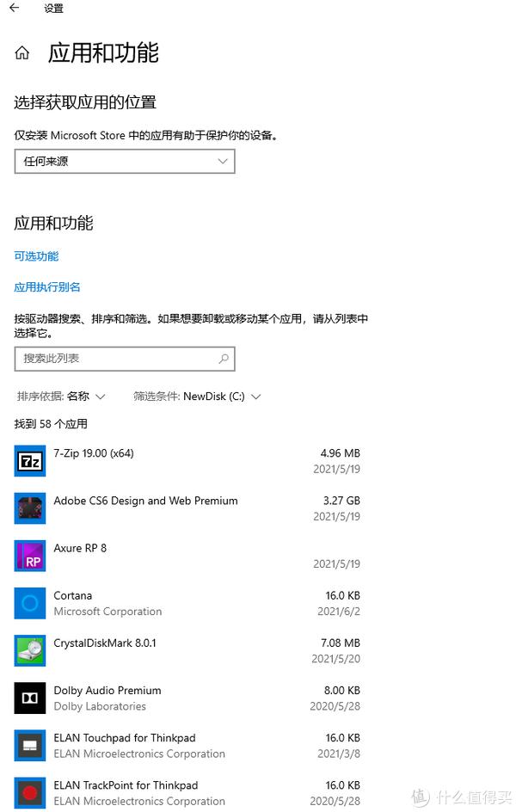This screenshot has height=812, width=516.
Task: Click the Dolby Laboratories publisher text
Action: click(100, 706)
